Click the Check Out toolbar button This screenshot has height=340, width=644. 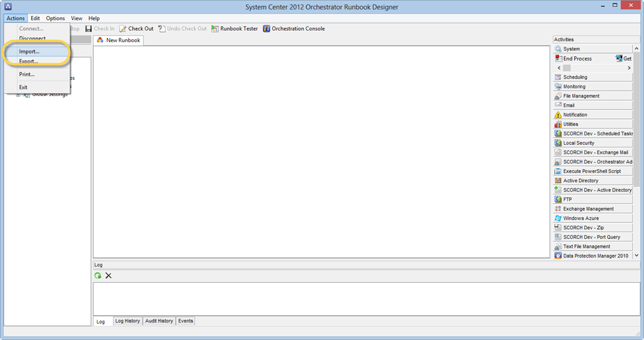(x=136, y=28)
